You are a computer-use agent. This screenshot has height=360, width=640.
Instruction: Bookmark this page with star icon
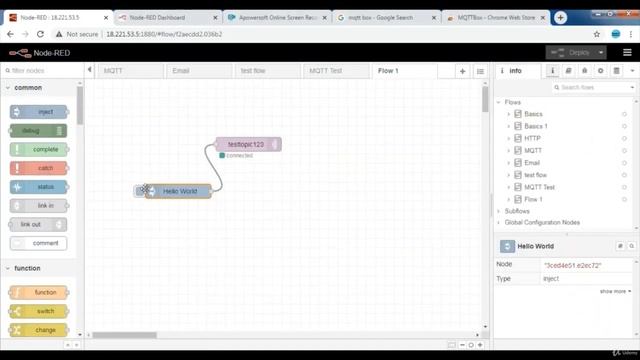pyautogui.click(x=597, y=34)
